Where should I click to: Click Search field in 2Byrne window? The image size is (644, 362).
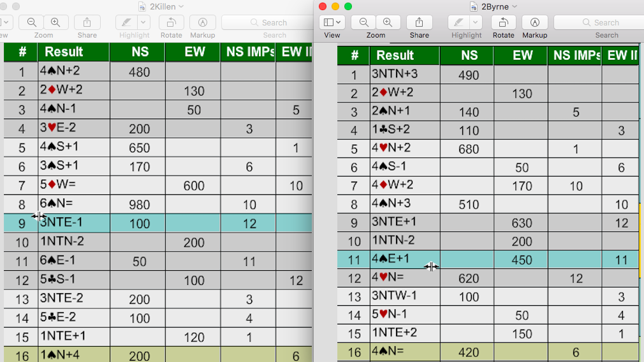599,22
